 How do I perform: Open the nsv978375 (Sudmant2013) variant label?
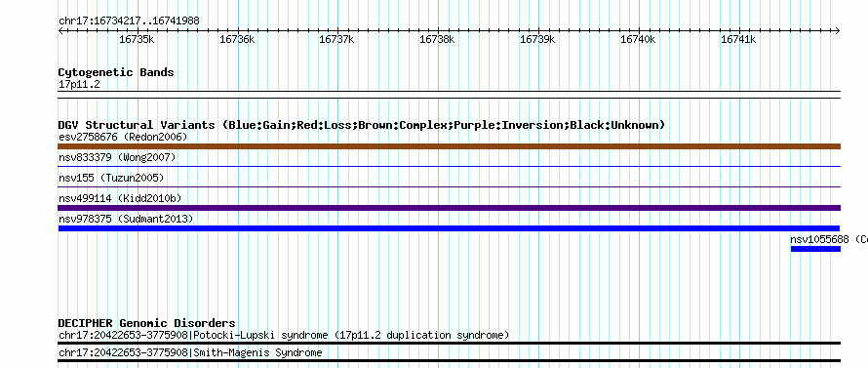(x=126, y=219)
